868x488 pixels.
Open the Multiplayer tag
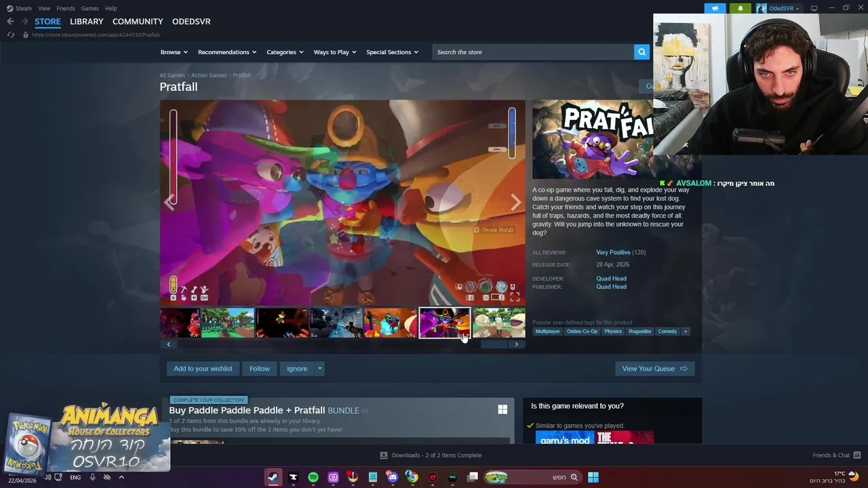pos(547,331)
